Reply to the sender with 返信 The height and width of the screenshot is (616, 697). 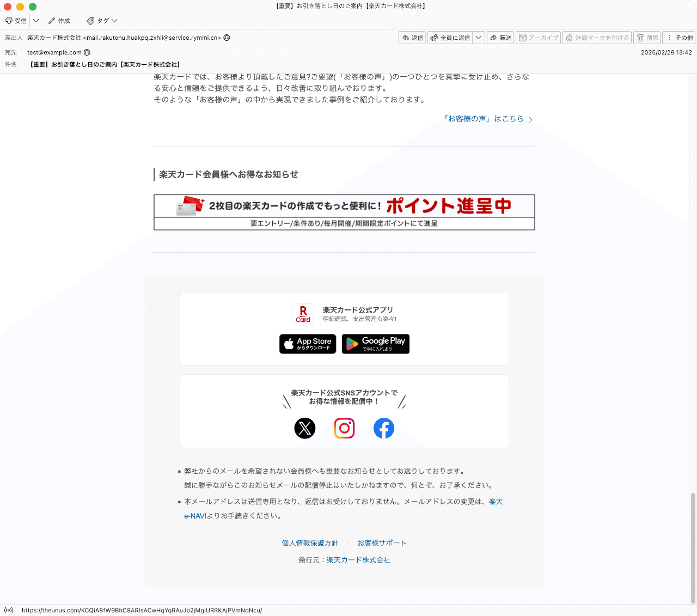click(x=412, y=37)
